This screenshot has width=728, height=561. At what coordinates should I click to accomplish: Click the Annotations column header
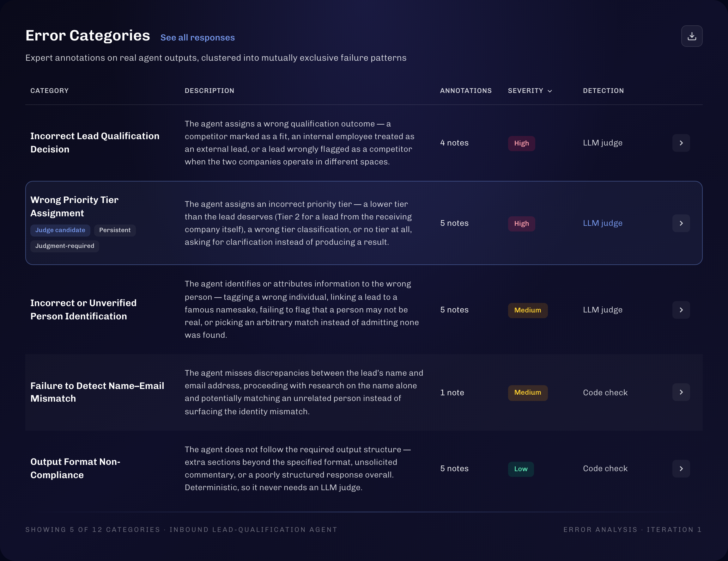466,91
